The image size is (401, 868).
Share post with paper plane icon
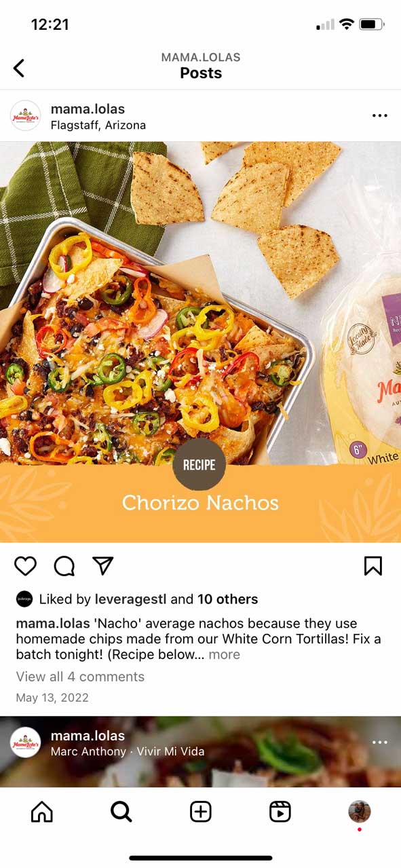102,566
